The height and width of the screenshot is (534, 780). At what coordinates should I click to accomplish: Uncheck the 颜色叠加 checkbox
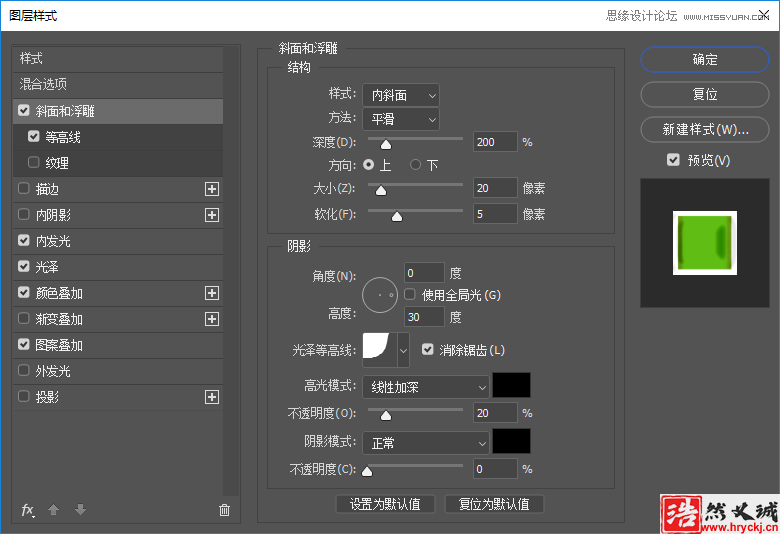(x=23, y=293)
